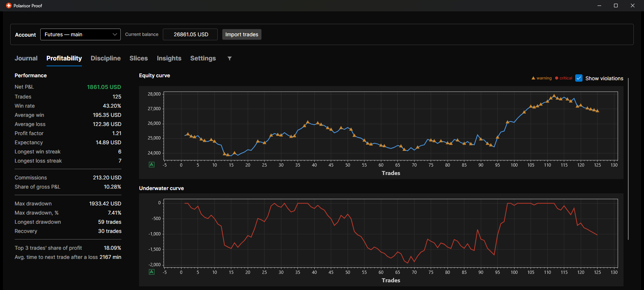Click the Profit factor value 1.21
Screen dimensions: 644x290
pyautogui.click(x=117, y=133)
